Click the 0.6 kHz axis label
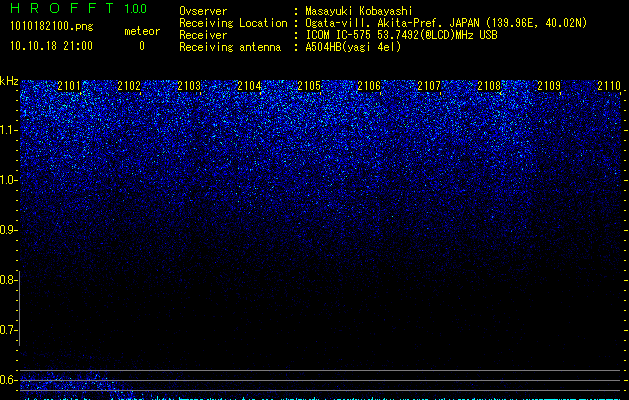The image size is (629, 400). (x=8, y=380)
